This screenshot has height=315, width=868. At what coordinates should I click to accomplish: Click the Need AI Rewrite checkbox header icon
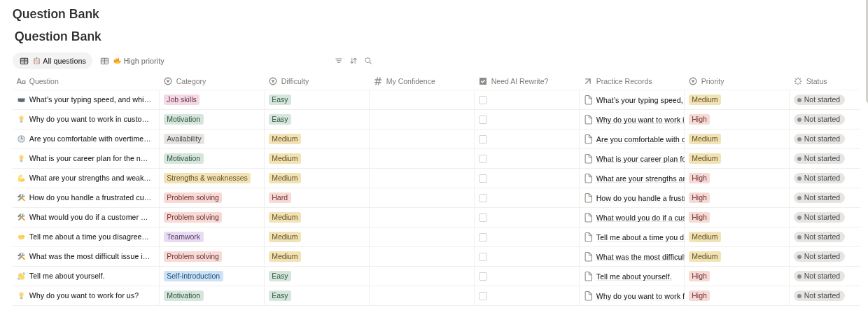(483, 81)
